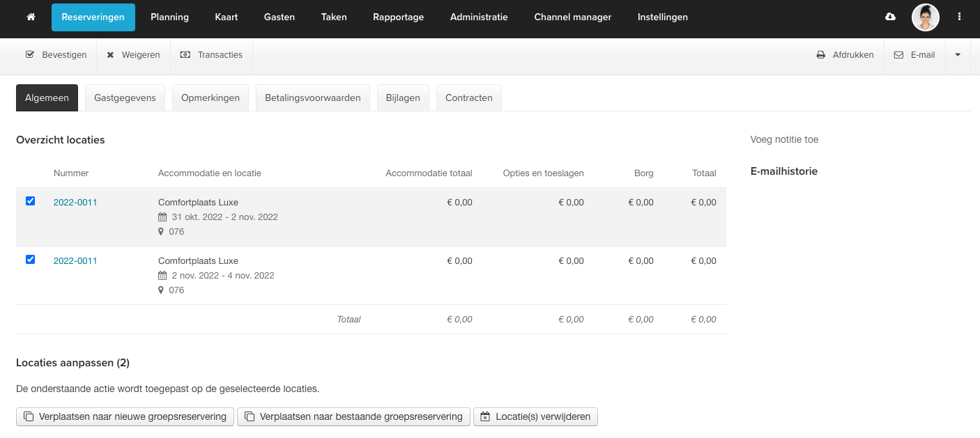Open reservation 2022-0011 for 2 nov. - 4 nov.

[x=75, y=261]
